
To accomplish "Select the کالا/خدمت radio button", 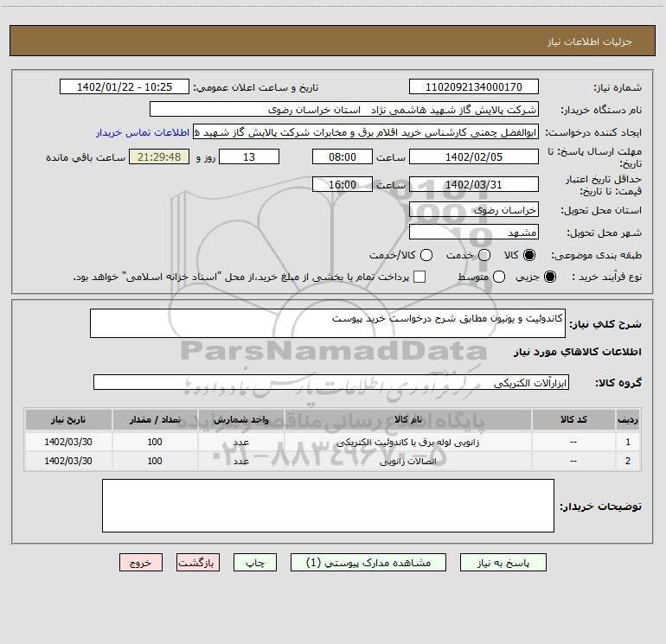I will (426, 255).
